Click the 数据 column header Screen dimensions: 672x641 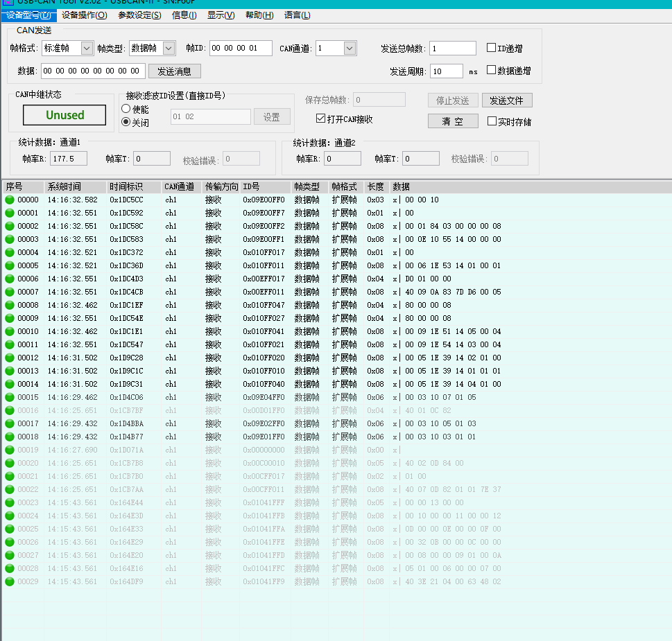tap(531, 186)
